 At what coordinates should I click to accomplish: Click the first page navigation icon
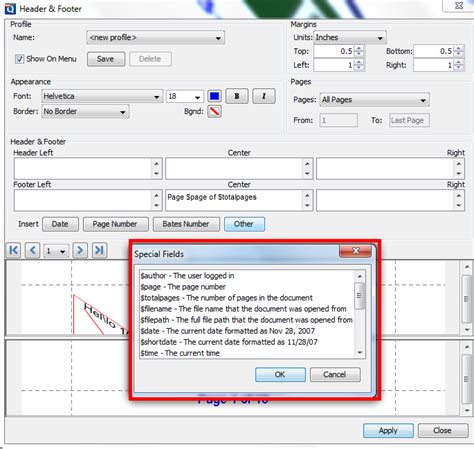pyautogui.click(x=14, y=250)
